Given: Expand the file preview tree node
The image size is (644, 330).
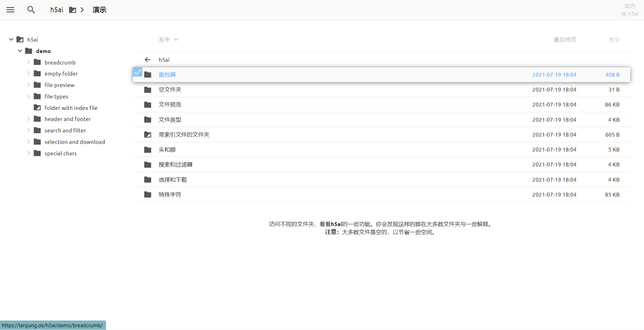Looking at the screenshot, I should pos(28,85).
